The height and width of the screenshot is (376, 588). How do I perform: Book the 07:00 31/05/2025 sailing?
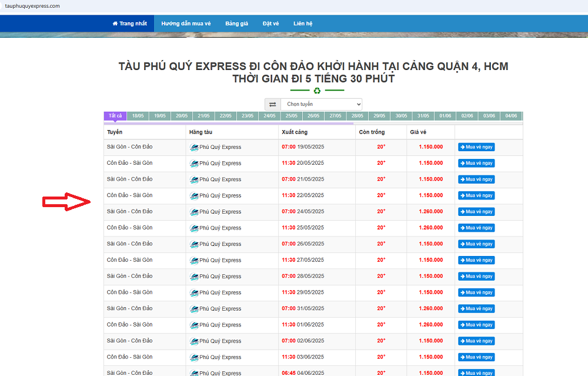click(476, 308)
